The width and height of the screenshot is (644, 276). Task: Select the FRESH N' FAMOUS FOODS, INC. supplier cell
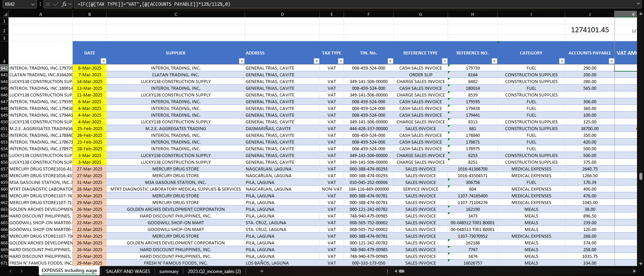pos(176,263)
